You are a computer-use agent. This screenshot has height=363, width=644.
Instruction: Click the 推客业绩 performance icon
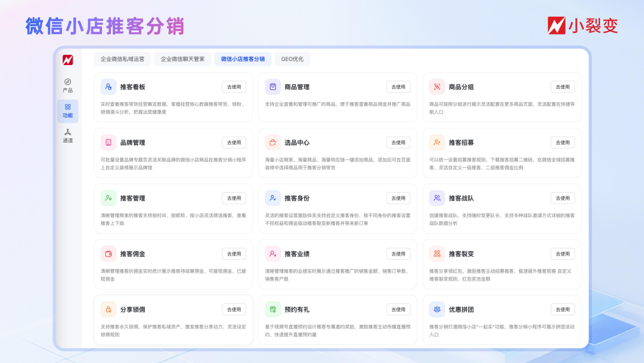(x=273, y=254)
